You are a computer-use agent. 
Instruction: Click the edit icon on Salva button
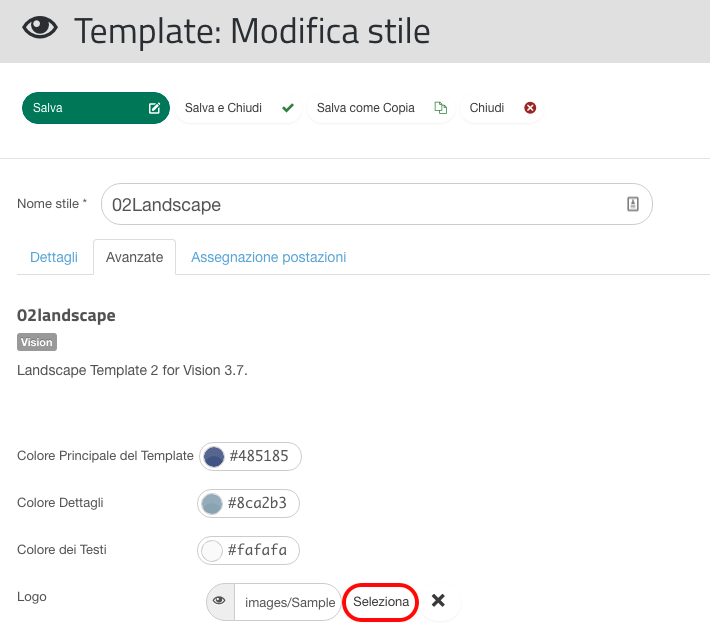(x=154, y=108)
